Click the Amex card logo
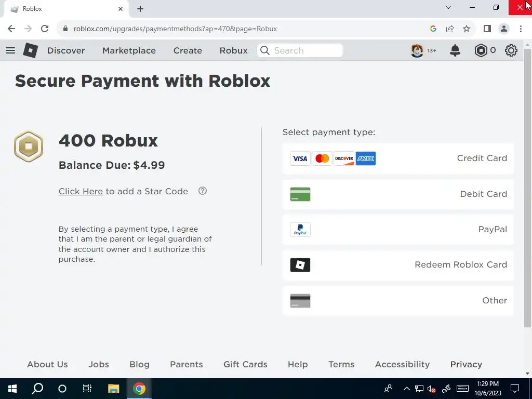Screen dimensions: 532x399 pyautogui.click(x=365, y=158)
